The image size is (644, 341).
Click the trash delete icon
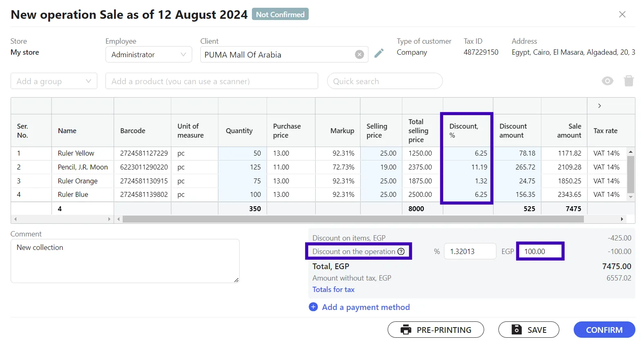629,81
